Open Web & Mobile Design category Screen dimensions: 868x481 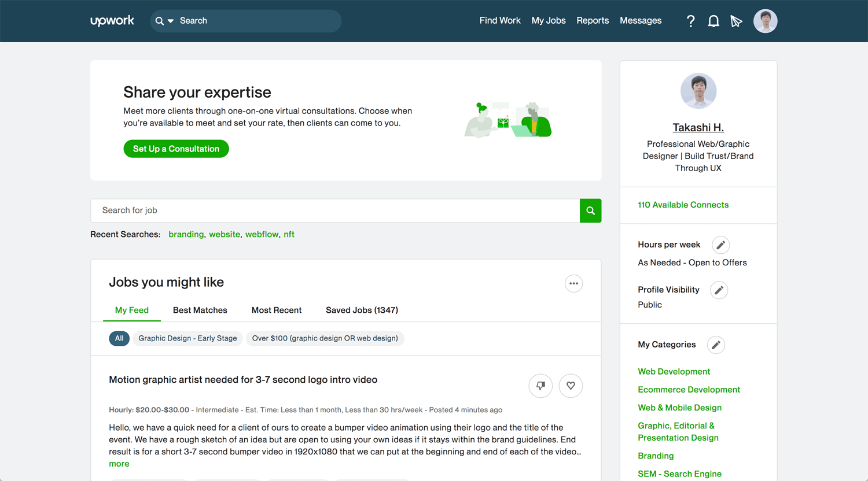(679, 408)
